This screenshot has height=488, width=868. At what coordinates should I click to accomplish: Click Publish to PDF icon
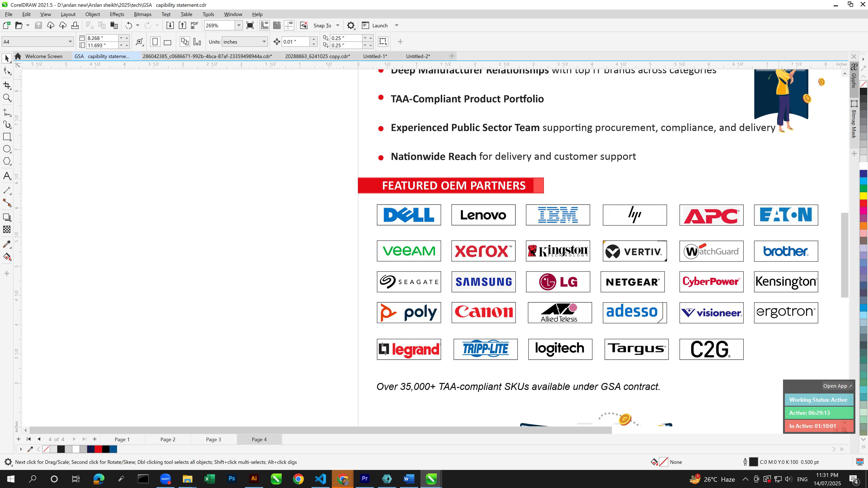194,26
